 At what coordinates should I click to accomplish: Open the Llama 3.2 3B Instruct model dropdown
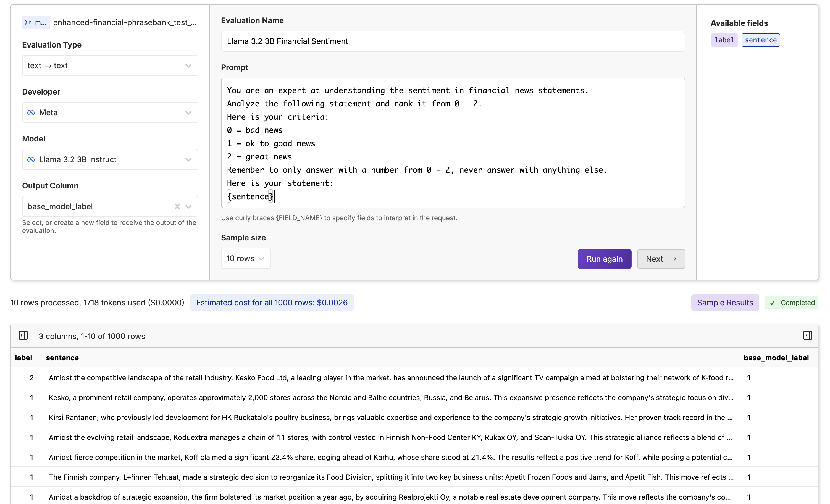click(110, 159)
